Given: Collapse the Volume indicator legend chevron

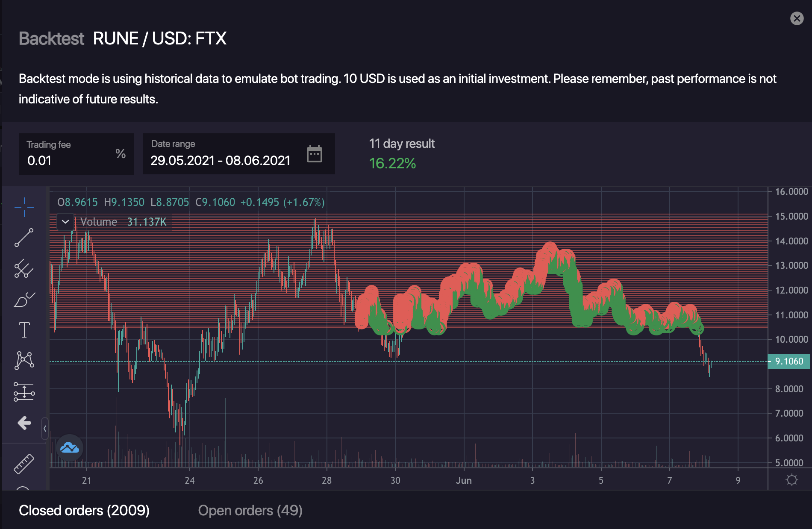Looking at the screenshot, I should [x=65, y=222].
